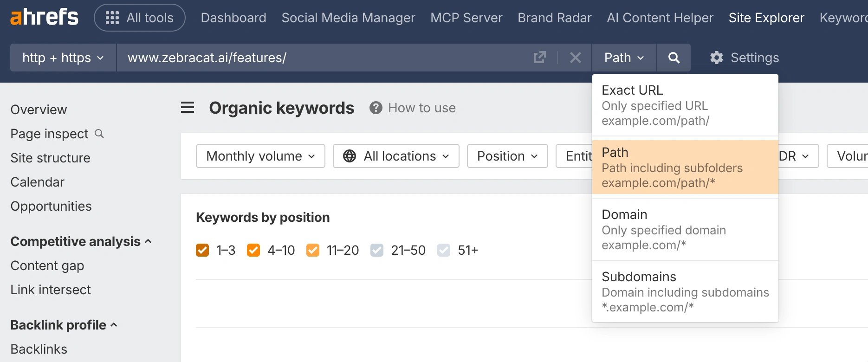
Task: Choose Subdomains from the mode menu
Action: pyautogui.click(x=685, y=291)
